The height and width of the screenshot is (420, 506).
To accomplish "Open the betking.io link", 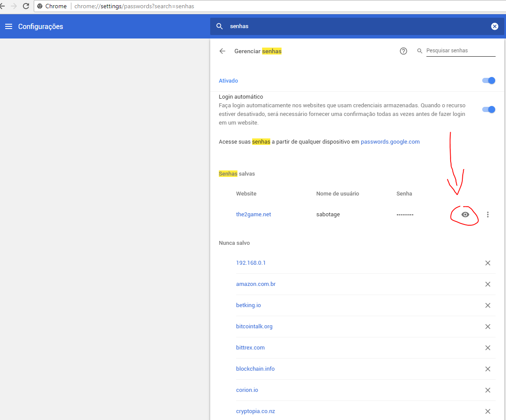I will pos(248,305).
